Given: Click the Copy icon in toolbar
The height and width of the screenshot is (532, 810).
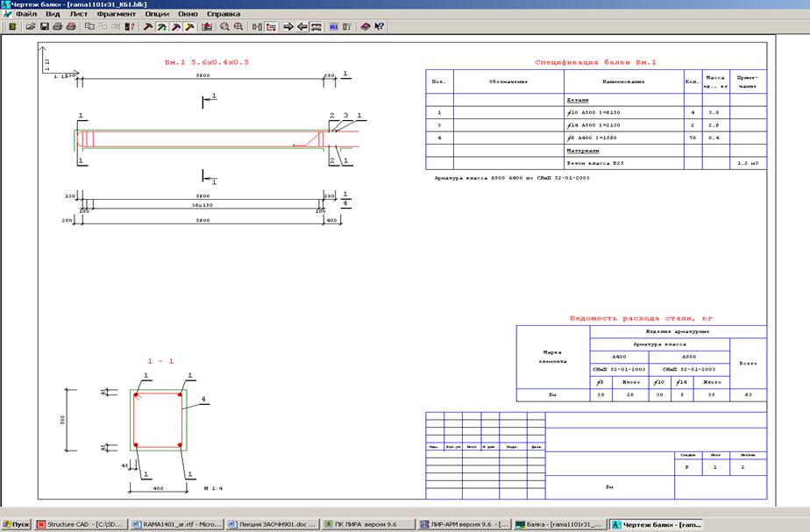Looking at the screenshot, I should [89, 27].
